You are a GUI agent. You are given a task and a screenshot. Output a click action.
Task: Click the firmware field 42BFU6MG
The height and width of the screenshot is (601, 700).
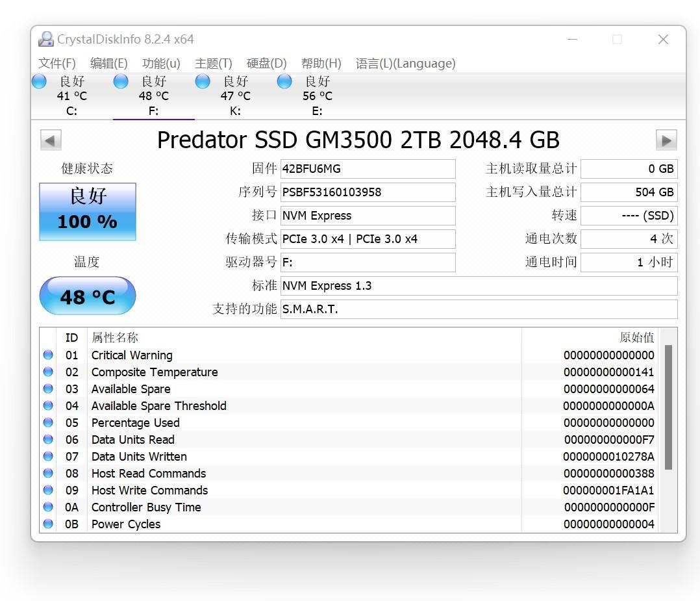[368, 169]
